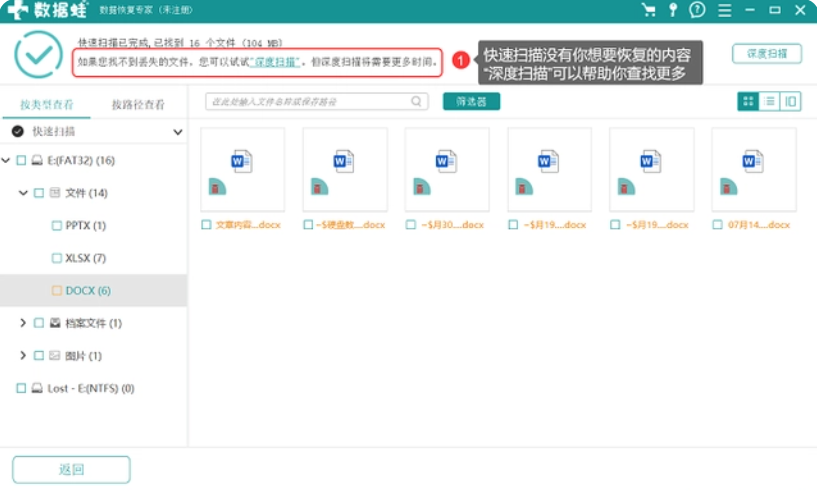Expand the 图片 (1) tree node
817x492 pixels.
coord(23,355)
